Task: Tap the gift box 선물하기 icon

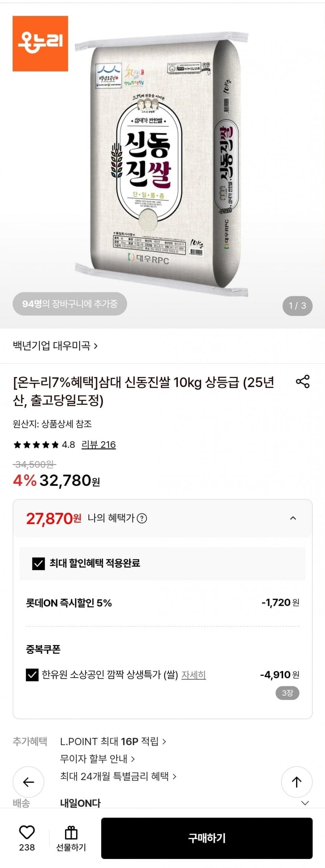Action: 71,833
